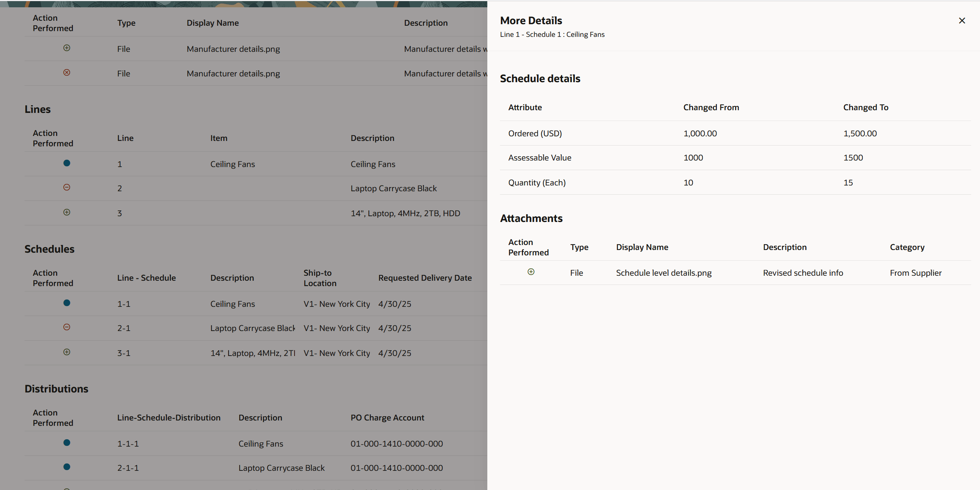Viewport: 980px width, 490px height.
Task: Click the added icon for Line 3
Action: (x=67, y=212)
